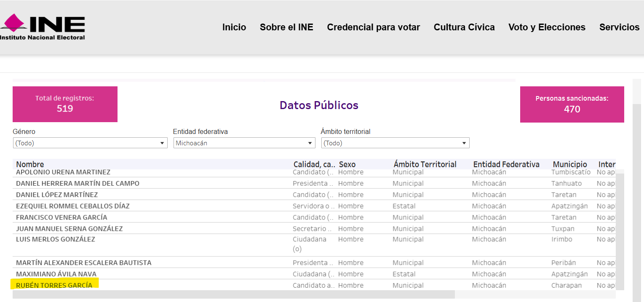Open Voto y Elecciones menu
This screenshot has width=644, height=302.
coord(547,27)
